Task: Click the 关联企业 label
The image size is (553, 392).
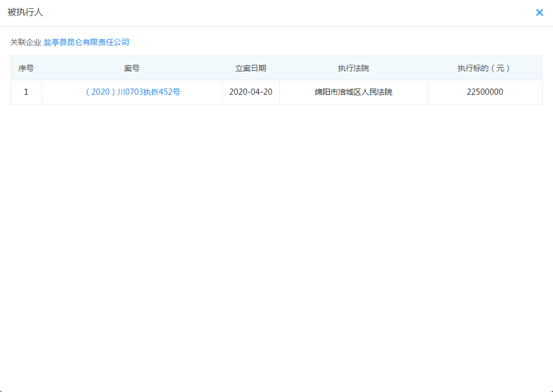Action: (25, 42)
